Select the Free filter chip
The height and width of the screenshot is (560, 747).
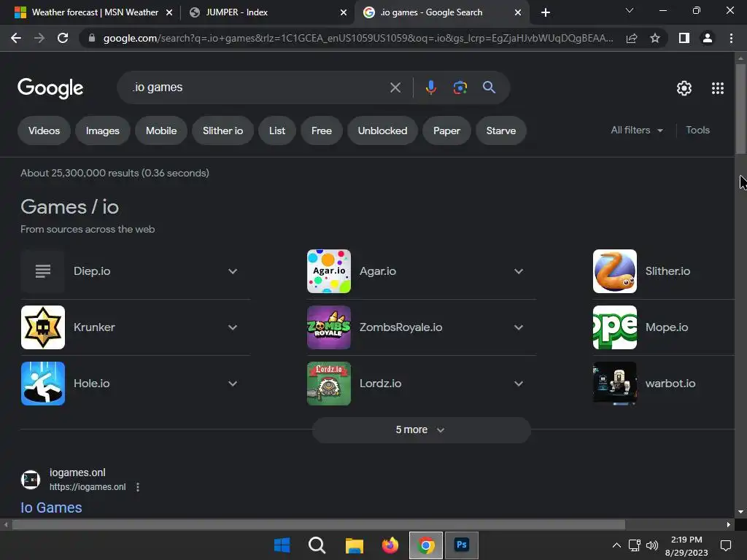click(x=322, y=131)
